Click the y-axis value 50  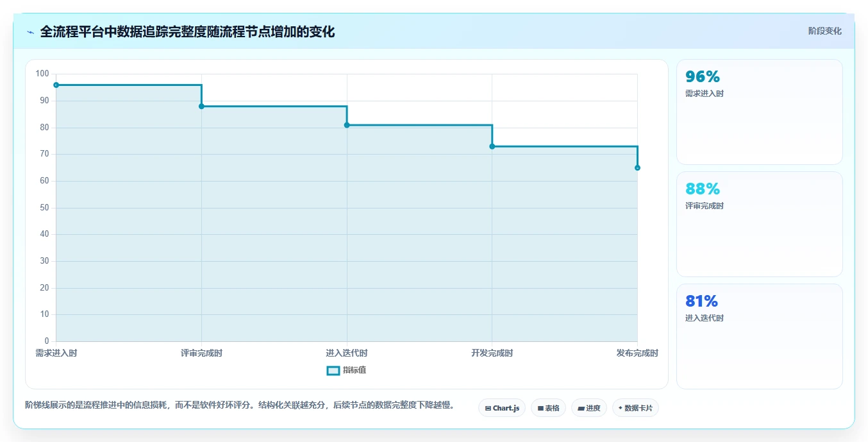[44, 208]
